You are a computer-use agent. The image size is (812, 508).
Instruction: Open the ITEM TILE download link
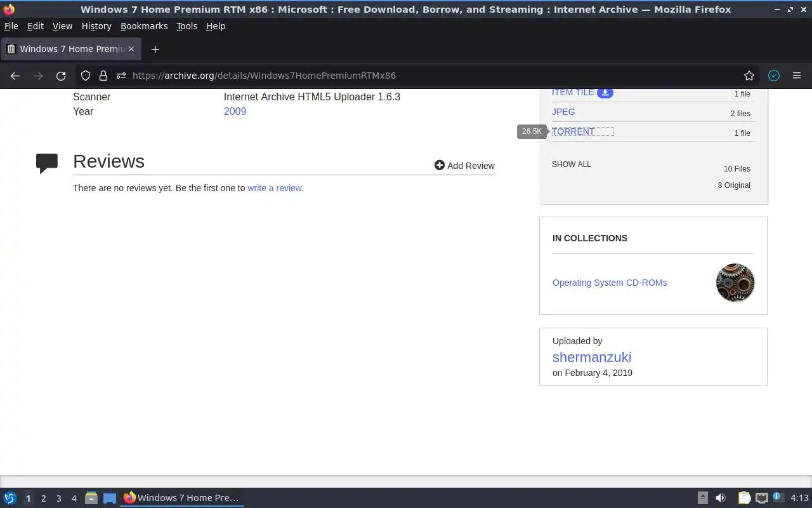(573, 93)
